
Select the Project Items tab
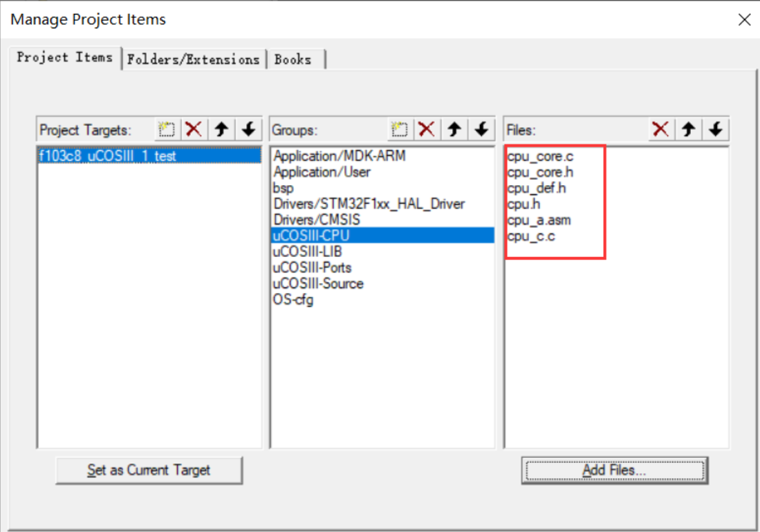pyautogui.click(x=65, y=58)
